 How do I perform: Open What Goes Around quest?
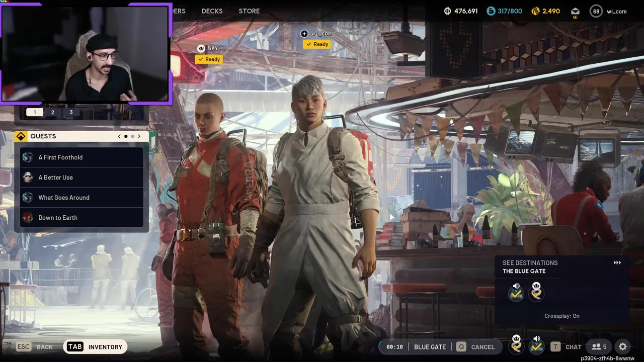point(82,198)
